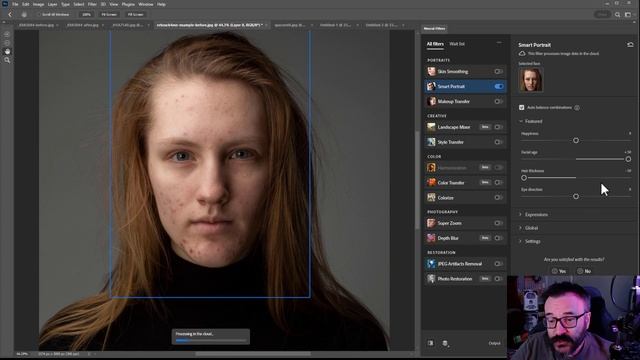The image size is (640, 360).
Task: Click the selected face thumbnail
Action: click(x=531, y=80)
